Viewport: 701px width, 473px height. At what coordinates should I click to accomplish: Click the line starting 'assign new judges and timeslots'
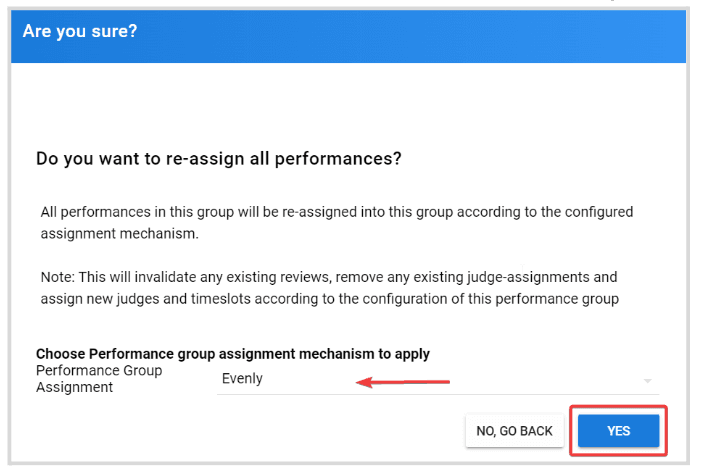pyautogui.click(x=329, y=299)
